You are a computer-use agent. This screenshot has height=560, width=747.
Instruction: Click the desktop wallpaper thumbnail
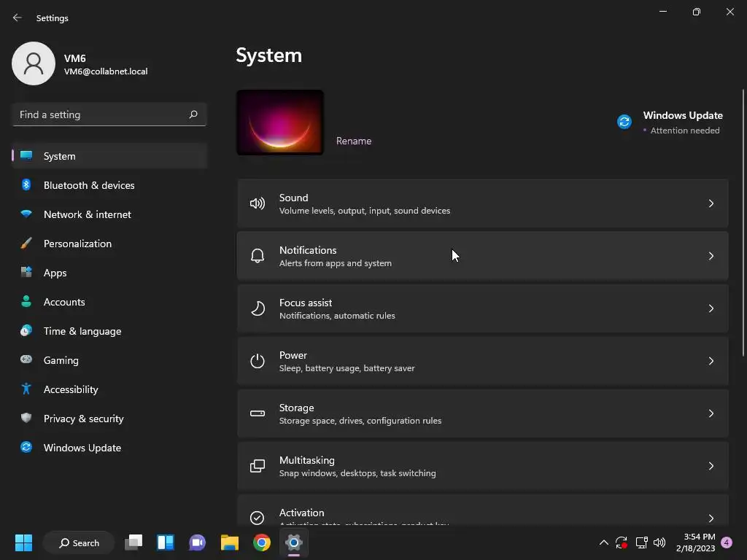pos(280,122)
